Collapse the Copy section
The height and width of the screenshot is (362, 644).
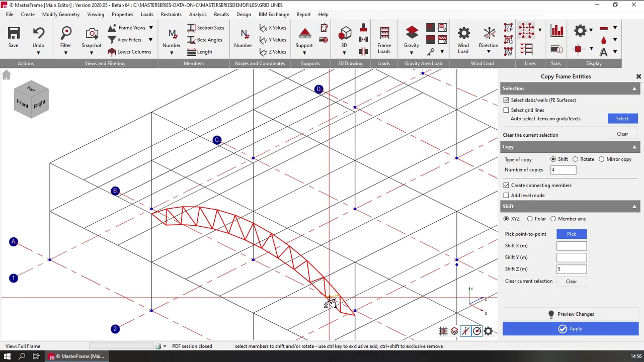pos(634,147)
